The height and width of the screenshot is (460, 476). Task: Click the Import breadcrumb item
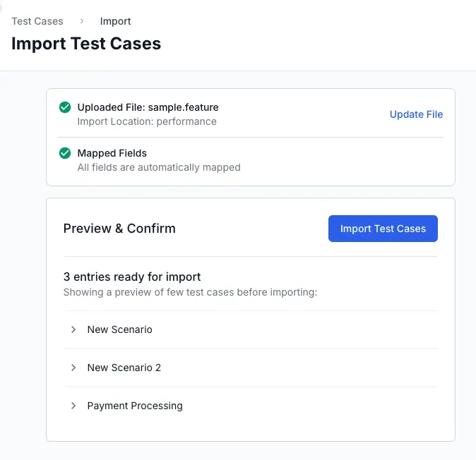115,21
